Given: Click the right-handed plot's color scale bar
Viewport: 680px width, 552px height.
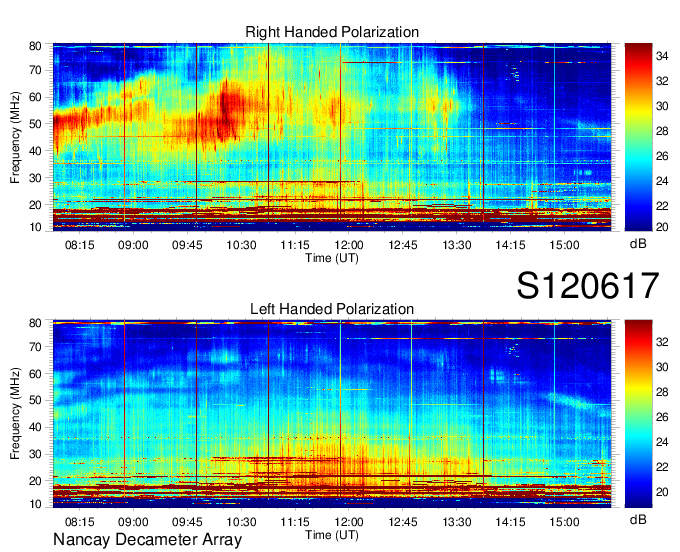Looking at the screenshot, I should pyautogui.click(x=638, y=137).
